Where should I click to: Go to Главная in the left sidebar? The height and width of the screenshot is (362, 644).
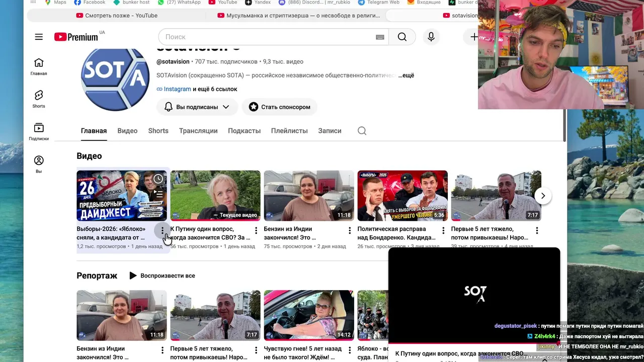click(x=39, y=66)
